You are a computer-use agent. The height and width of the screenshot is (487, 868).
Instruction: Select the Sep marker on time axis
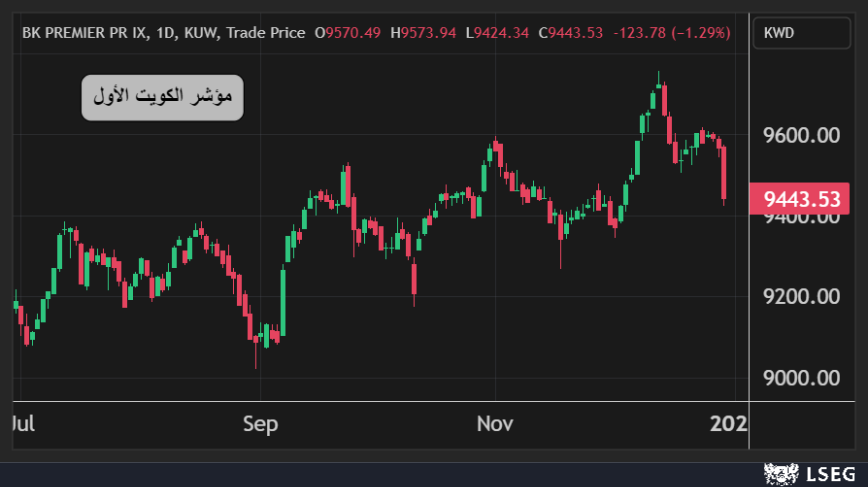tap(260, 424)
